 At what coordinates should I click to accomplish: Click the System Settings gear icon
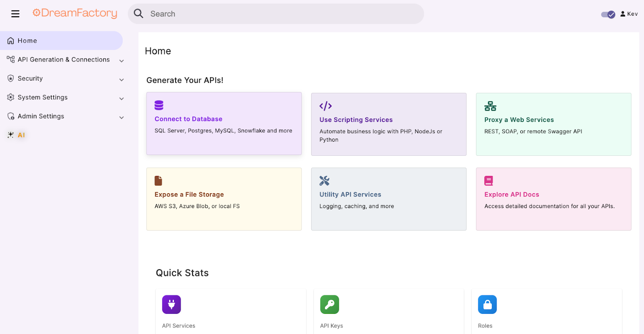point(11,97)
